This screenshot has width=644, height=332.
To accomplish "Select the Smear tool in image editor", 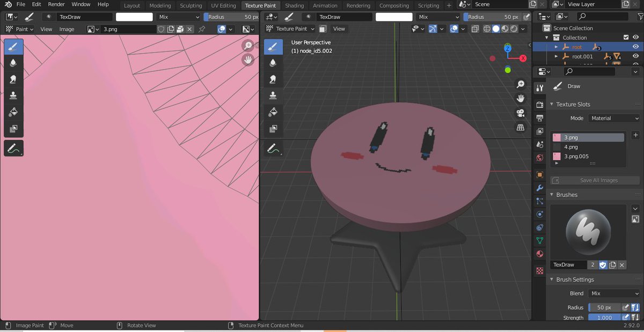I will (x=13, y=79).
